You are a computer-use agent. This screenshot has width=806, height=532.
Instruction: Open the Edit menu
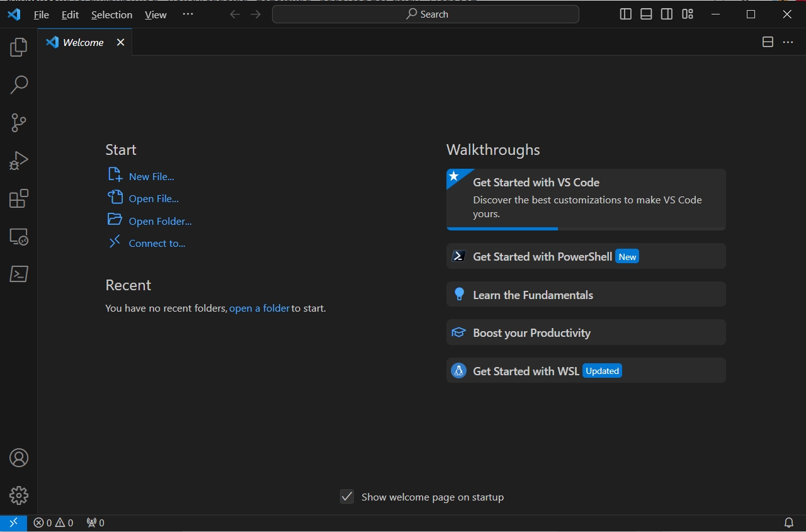[70, 14]
